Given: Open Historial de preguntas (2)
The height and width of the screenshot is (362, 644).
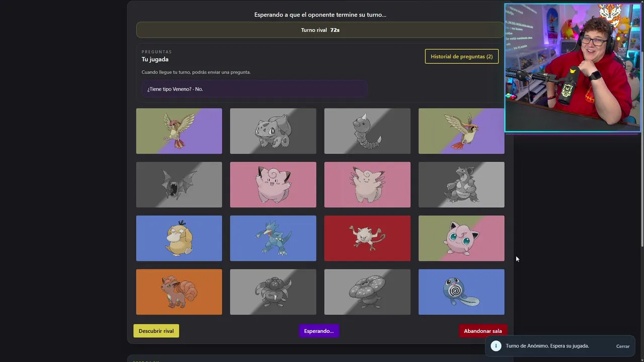Looking at the screenshot, I should (462, 56).
